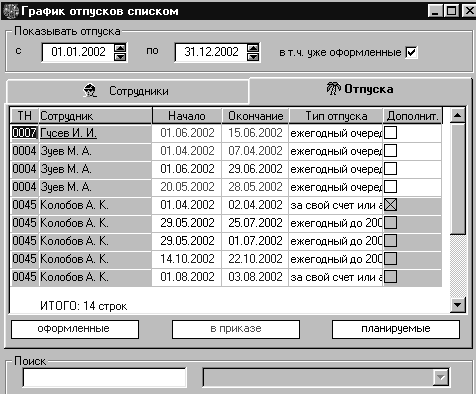Click the 'в приказе' button
This screenshot has width=476, height=394.
coord(236,329)
